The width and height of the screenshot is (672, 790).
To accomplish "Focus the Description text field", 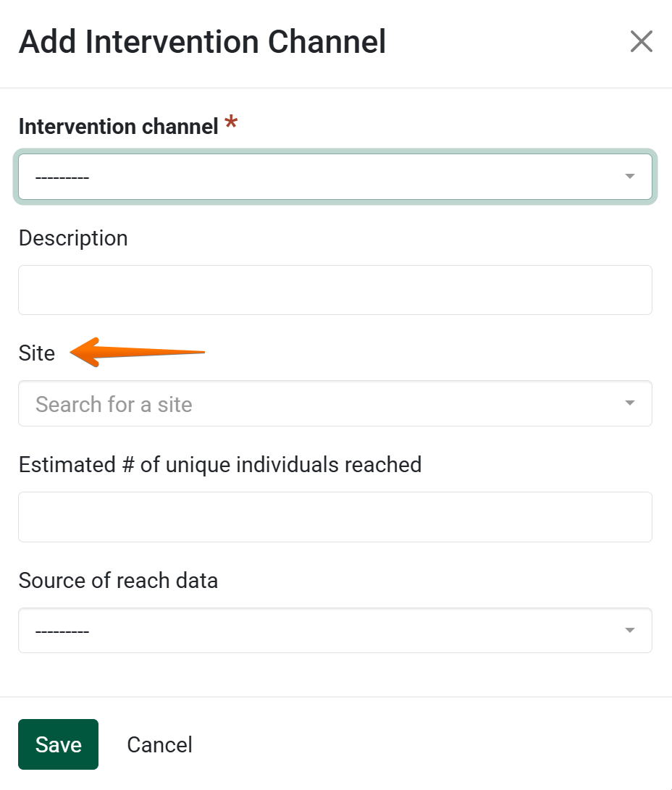I will (x=335, y=290).
